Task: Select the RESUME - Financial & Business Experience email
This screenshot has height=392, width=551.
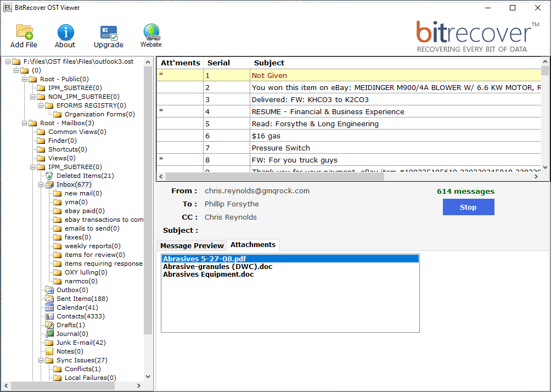Action: [x=328, y=111]
